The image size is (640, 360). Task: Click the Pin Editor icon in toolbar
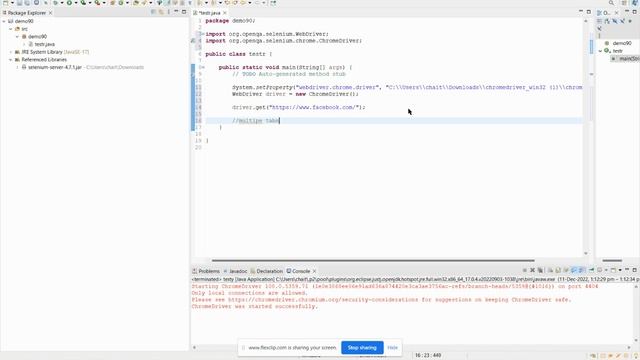click(273, 3)
